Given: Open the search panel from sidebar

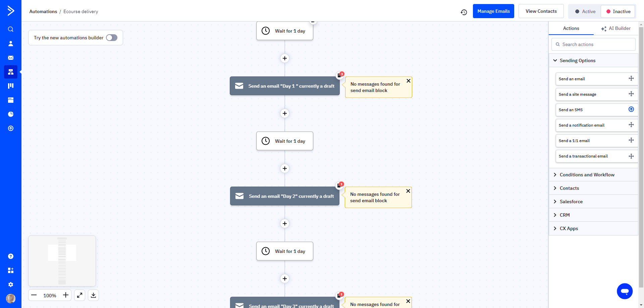Looking at the screenshot, I should coord(10,29).
